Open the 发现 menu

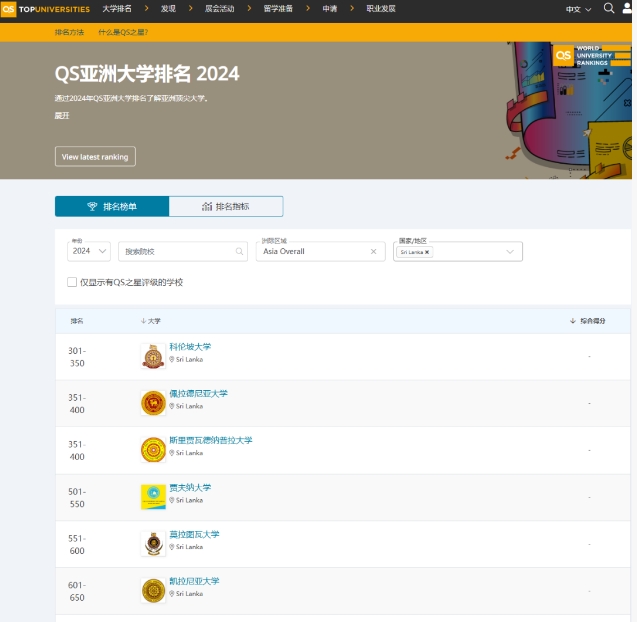[168, 9]
